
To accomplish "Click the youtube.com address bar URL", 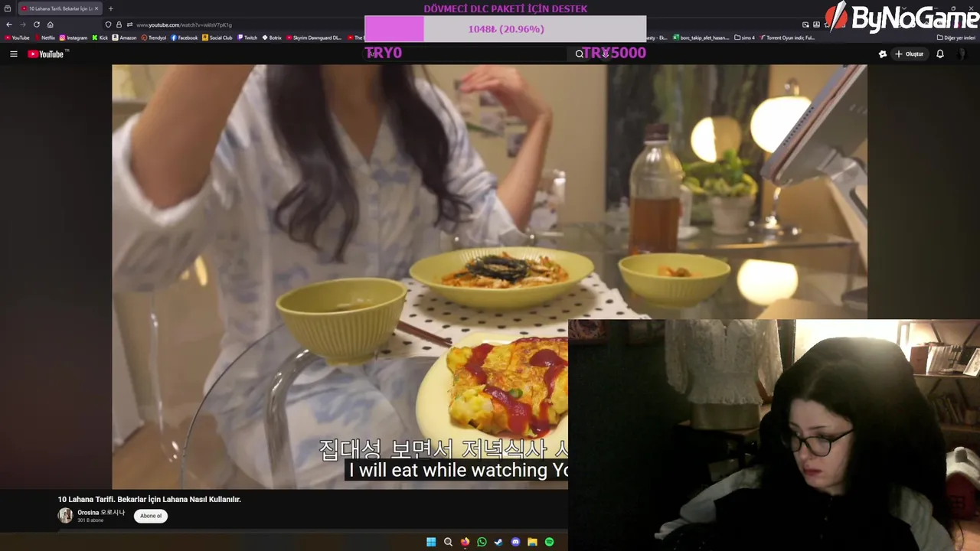I will click(x=184, y=24).
